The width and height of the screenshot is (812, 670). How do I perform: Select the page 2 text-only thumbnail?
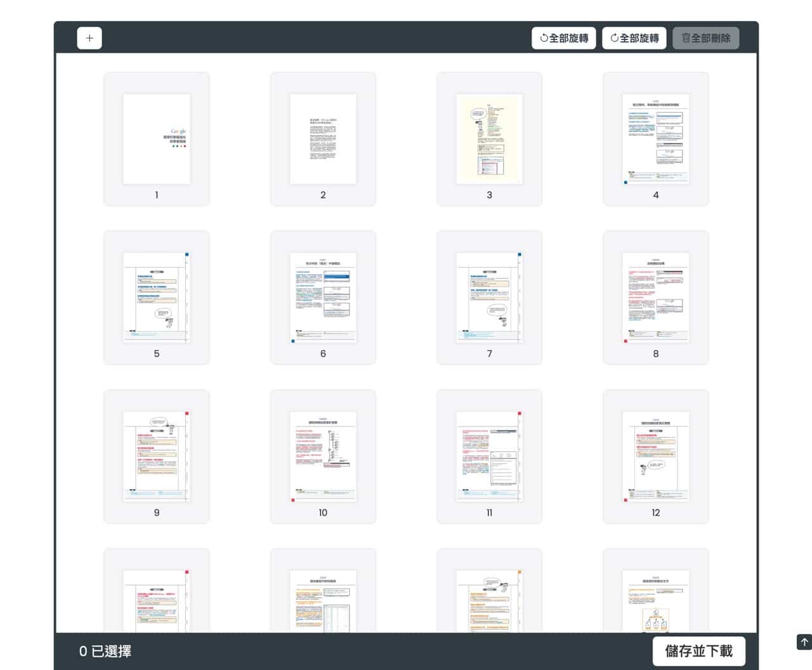click(322, 138)
